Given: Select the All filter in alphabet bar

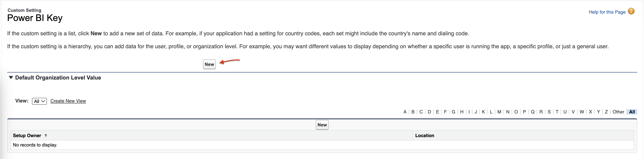Looking at the screenshot, I should point(632,112).
